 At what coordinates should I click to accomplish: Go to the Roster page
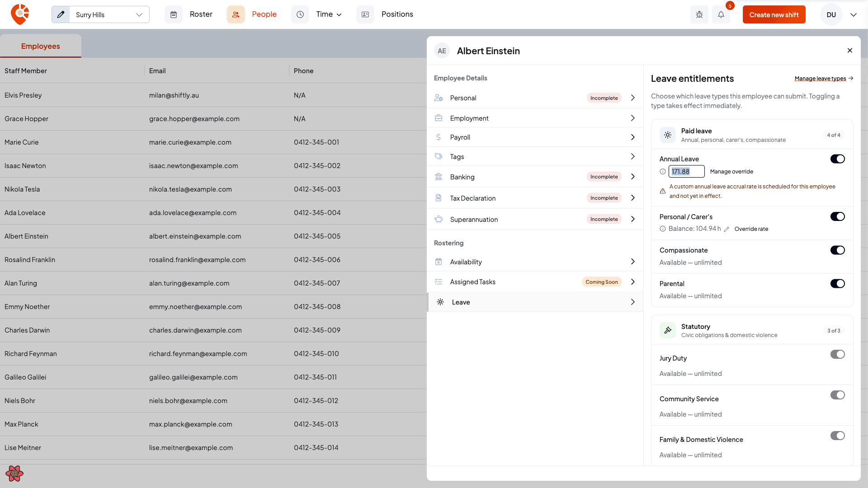(201, 14)
